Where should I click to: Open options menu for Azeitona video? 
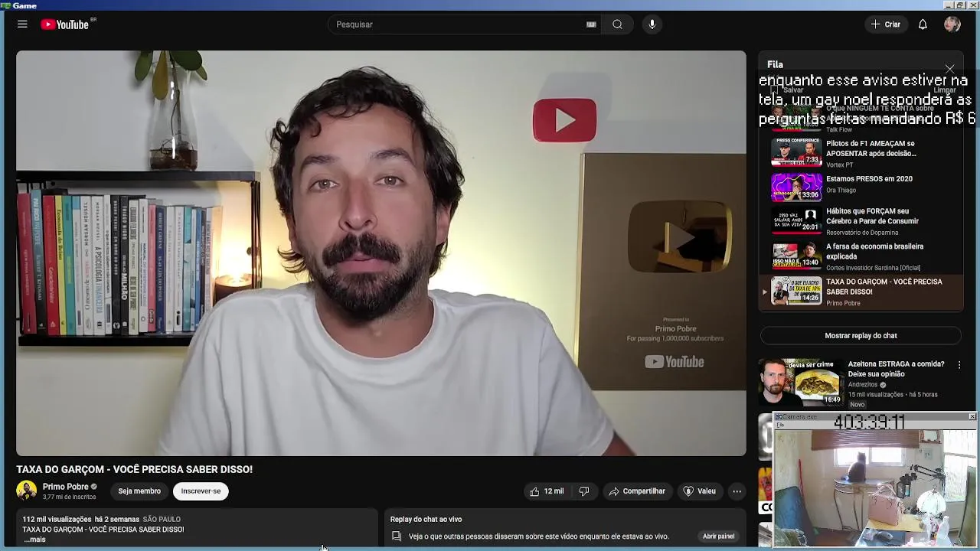959,366
